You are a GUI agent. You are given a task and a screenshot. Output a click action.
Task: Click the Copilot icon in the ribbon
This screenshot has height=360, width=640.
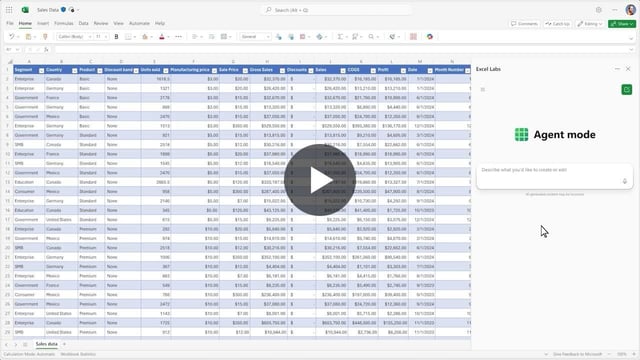[x=430, y=37]
